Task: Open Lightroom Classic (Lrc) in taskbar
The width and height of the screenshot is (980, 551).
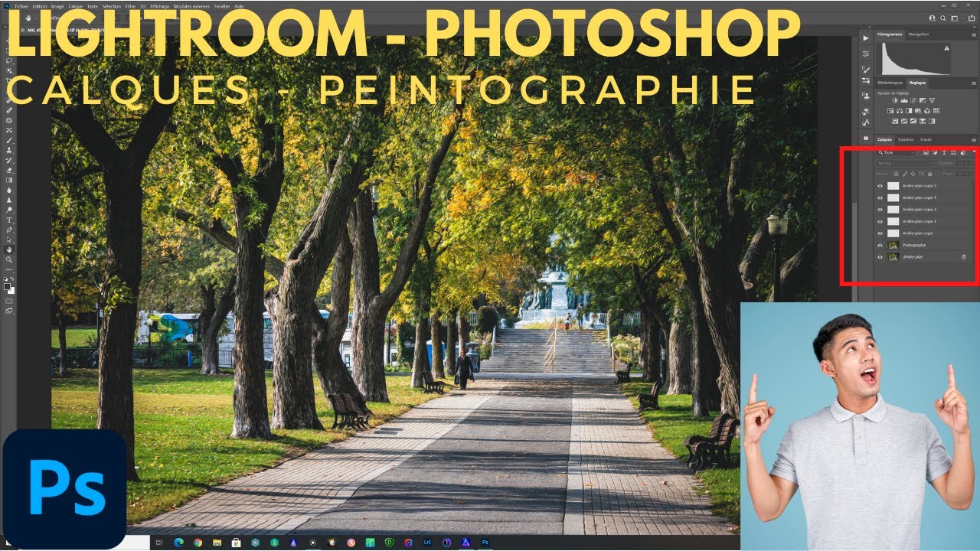Action: 428,543
